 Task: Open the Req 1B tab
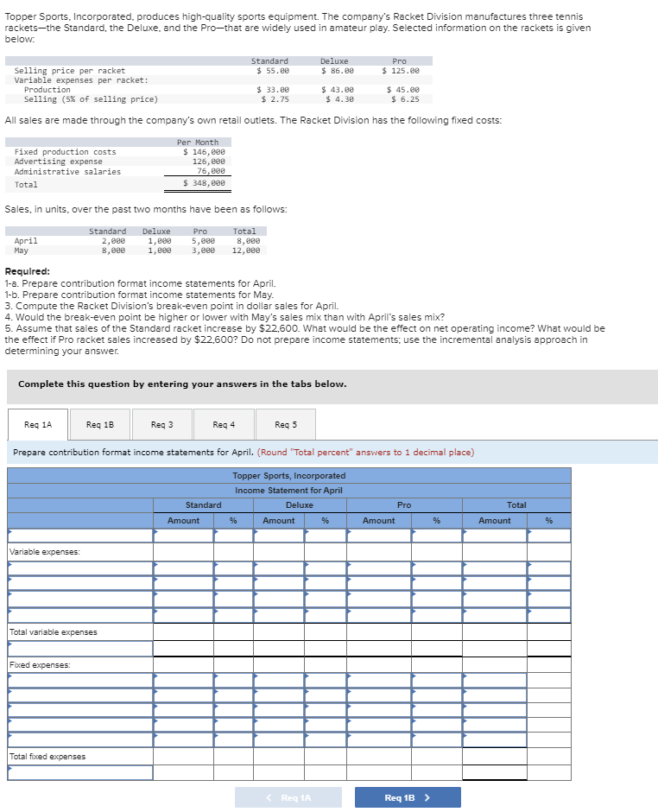coord(100,425)
